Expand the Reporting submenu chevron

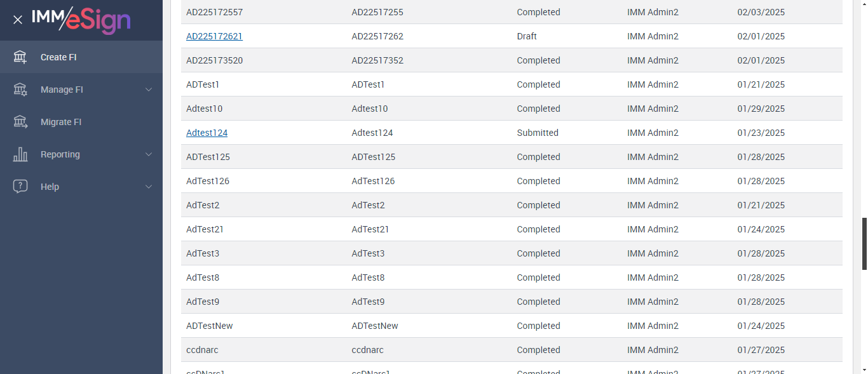point(149,154)
